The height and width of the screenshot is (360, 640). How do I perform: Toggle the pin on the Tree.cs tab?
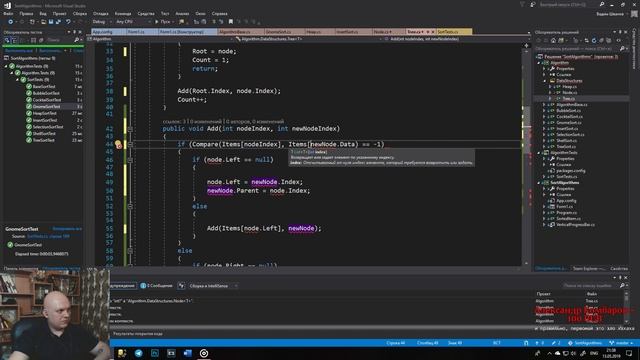[x=428, y=31]
